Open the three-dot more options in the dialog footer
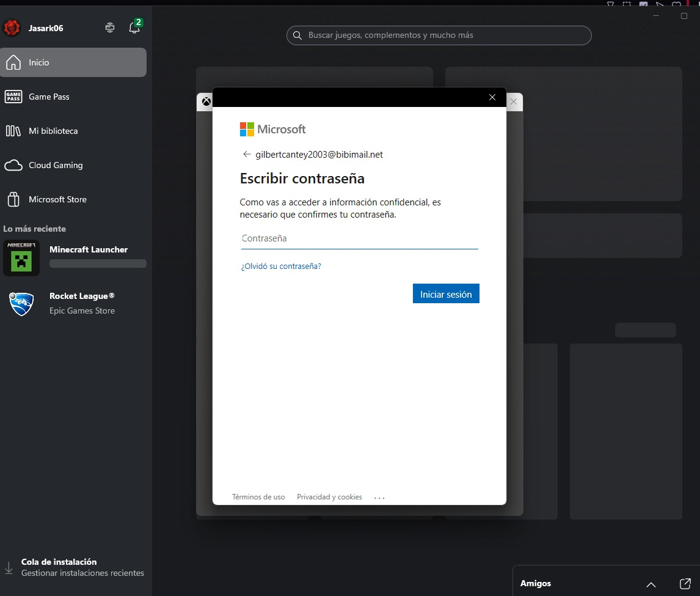700x596 pixels. (x=379, y=497)
